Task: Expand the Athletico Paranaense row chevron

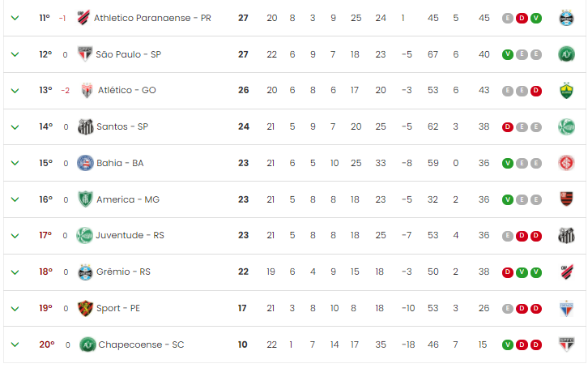Action: (x=15, y=18)
